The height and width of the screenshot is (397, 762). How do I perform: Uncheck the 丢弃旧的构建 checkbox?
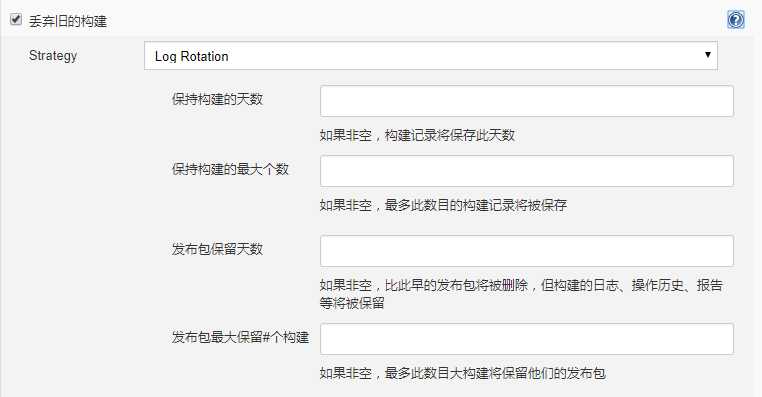[16, 19]
